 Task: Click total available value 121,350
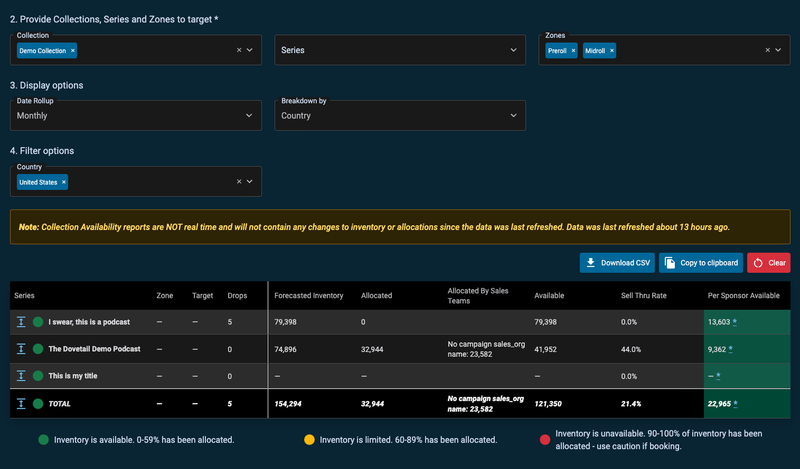(548, 404)
